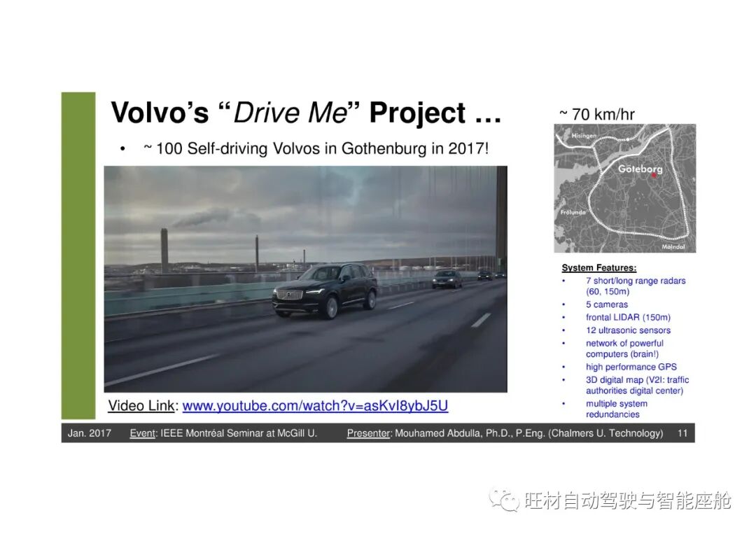Select "12 ultrasonic sensors" bullet
756x534 pixels.
click(x=628, y=330)
